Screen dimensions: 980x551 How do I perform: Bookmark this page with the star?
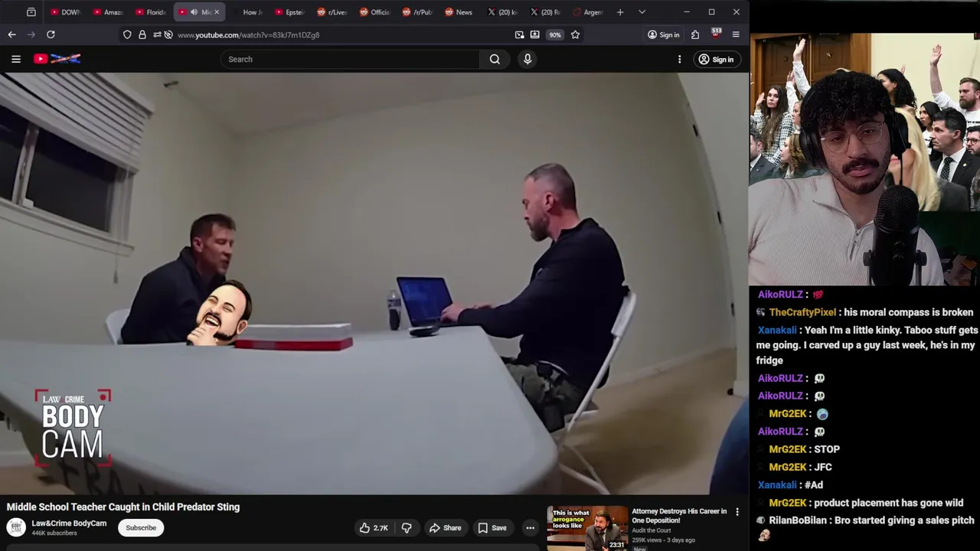tap(575, 34)
